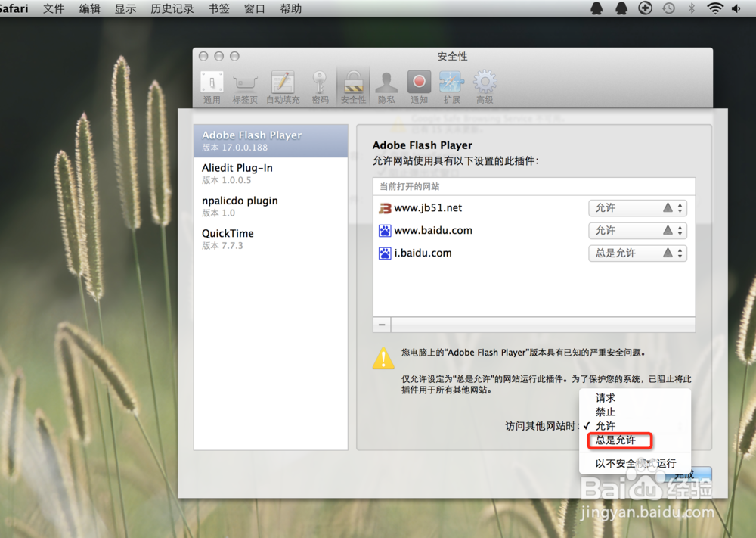Switch to the 标签页 settings icon
The width and height of the screenshot is (756, 538).
(x=244, y=85)
